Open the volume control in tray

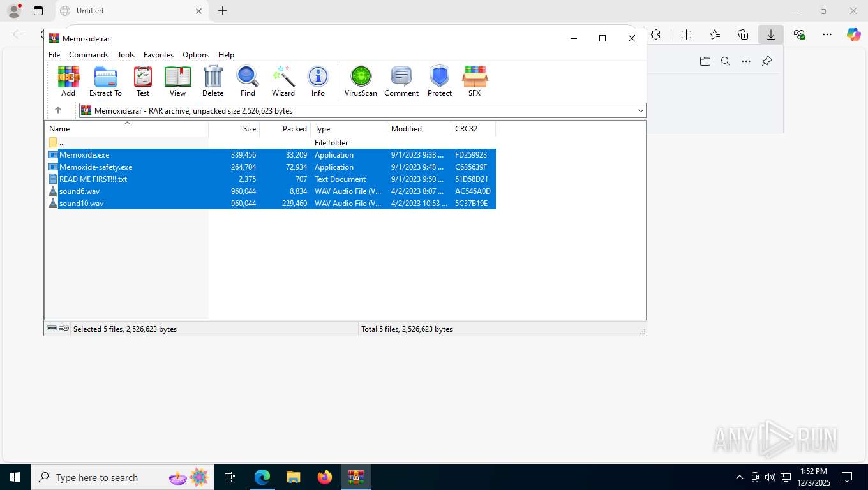point(770,477)
